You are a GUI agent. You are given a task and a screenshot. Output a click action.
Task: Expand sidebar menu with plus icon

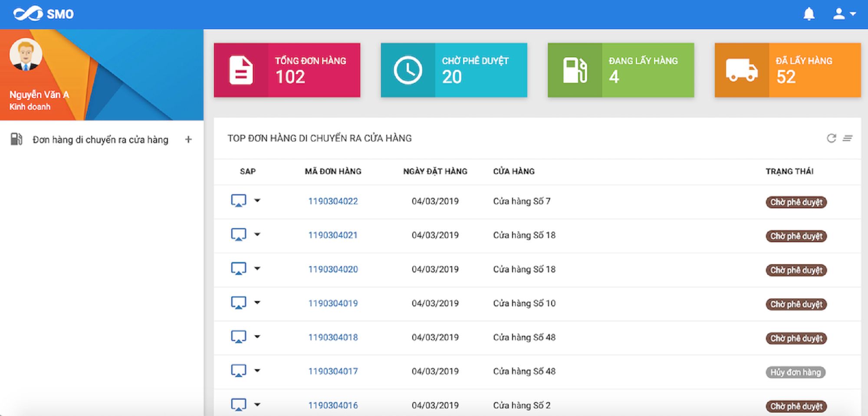click(188, 139)
